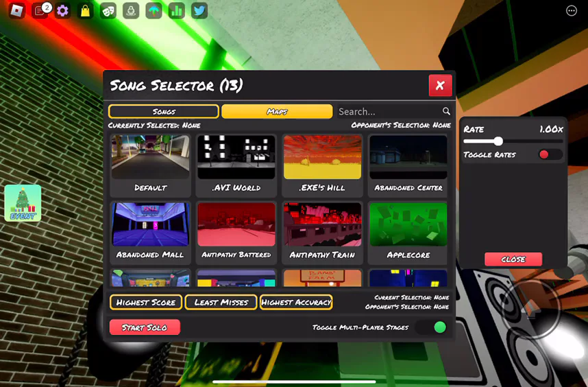
Task: Click the Close button in Rate panel
Action: click(x=513, y=259)
